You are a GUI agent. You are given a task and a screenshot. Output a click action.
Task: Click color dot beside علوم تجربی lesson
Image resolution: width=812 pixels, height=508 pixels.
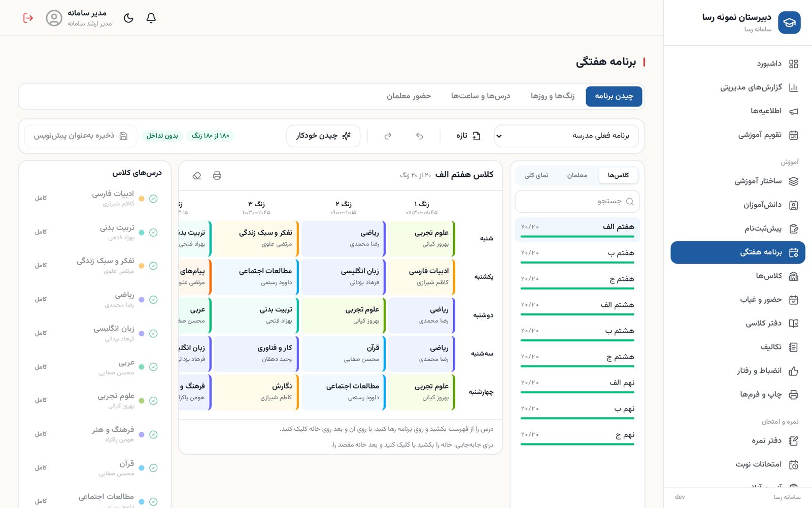142,401
